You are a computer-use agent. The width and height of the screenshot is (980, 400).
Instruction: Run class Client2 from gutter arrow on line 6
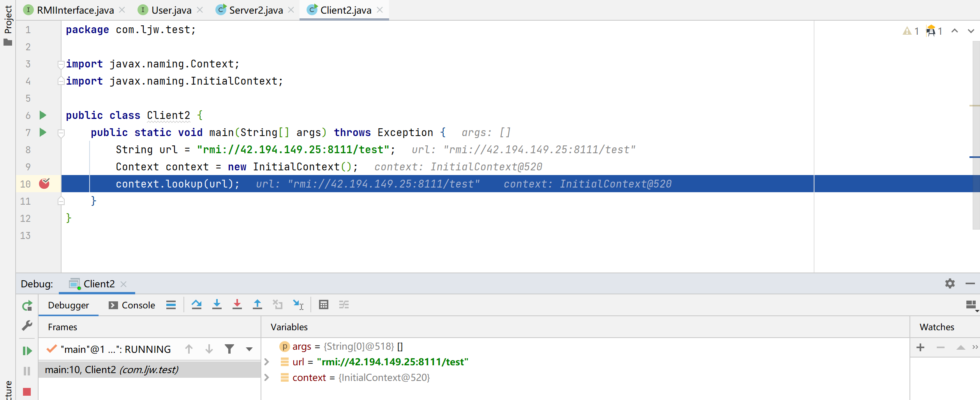pyautogui.click(x=43, y=115)
